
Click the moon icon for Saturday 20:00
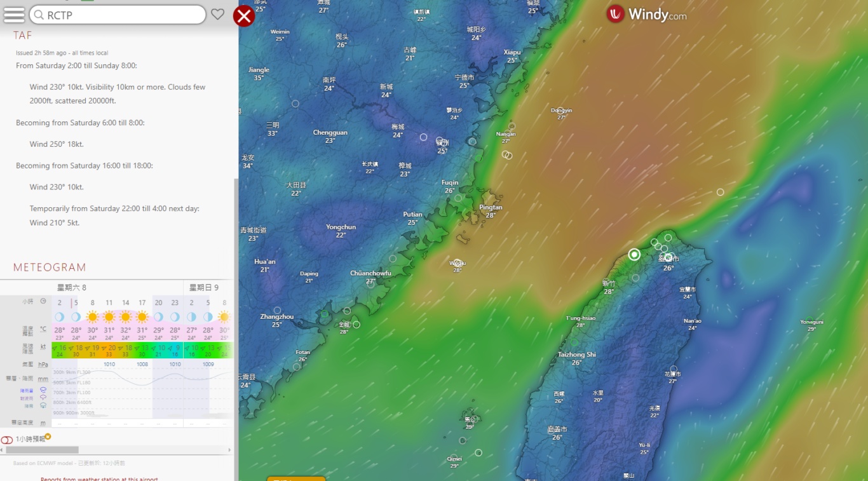159,316
